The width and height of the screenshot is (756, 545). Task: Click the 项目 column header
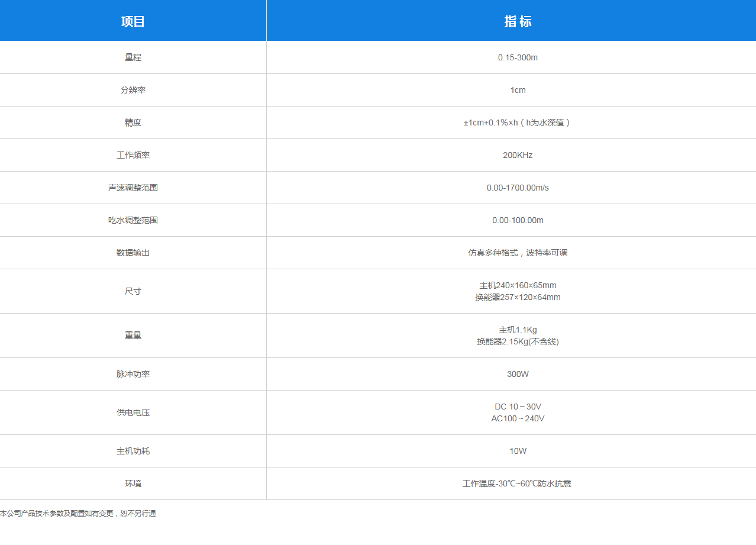click(133, 21)
